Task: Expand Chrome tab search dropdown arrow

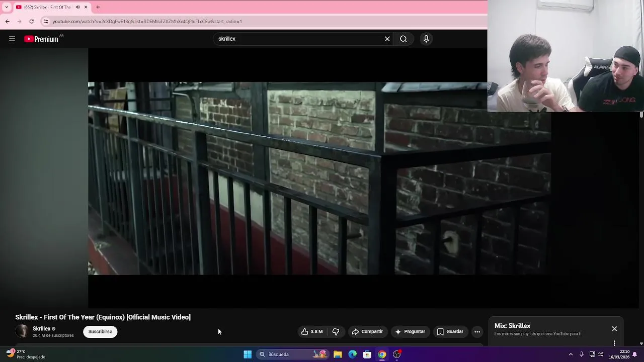Action: click(x=7, y=7)
